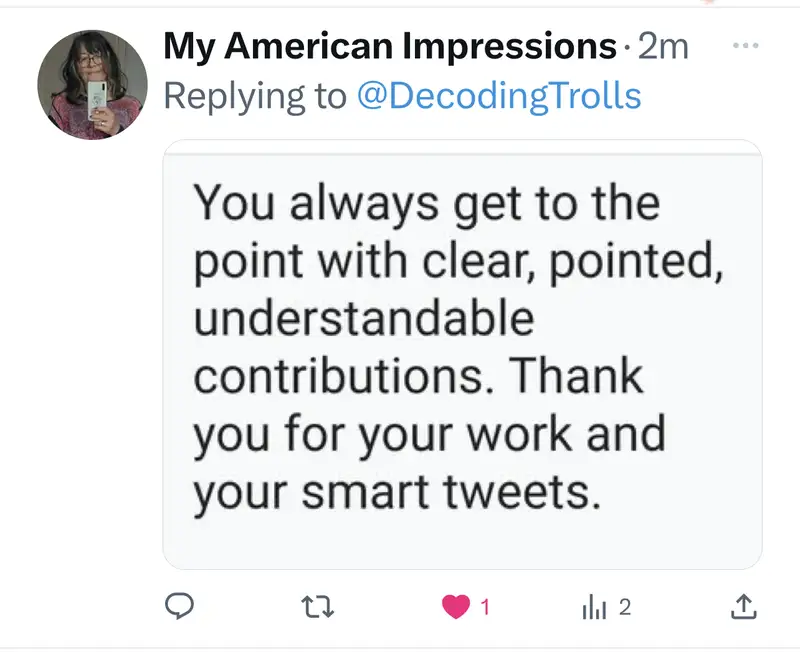800x652 pixels.
Task: Unlike the tweet via the pink heart
Action: tap(456, 606)
